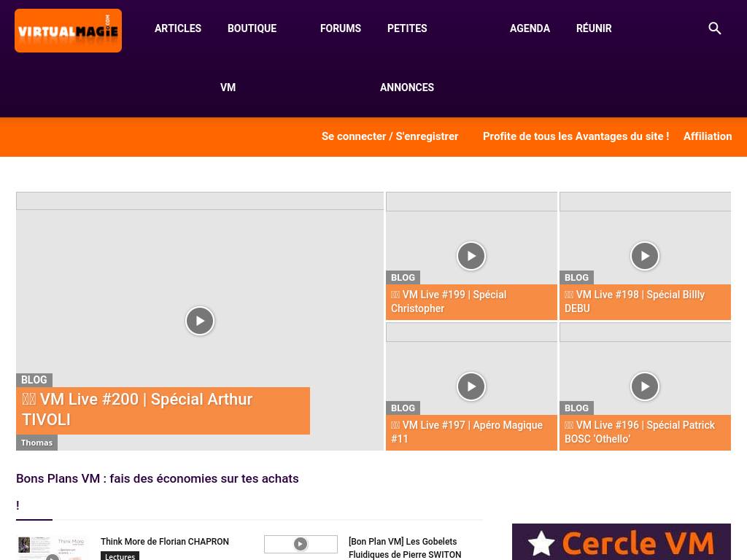This screenshot has height=560, width=747.
Task: Select the Agenda menu item
Action: (530, 28)
